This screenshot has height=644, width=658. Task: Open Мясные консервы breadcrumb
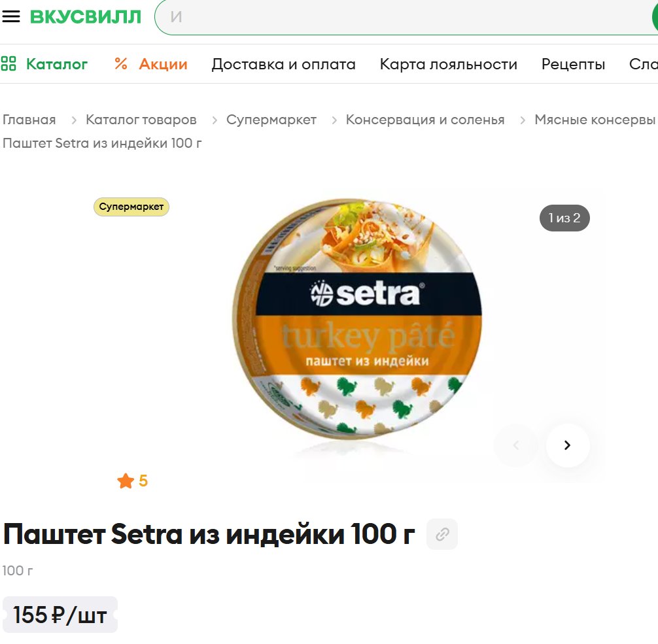click(595, 120)
